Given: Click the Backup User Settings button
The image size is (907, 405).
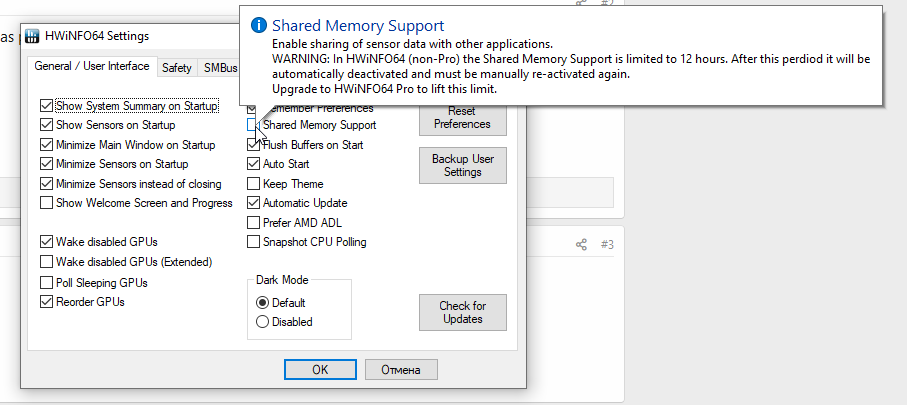Looking at the screenshot, I should click(x=463, y=165).
